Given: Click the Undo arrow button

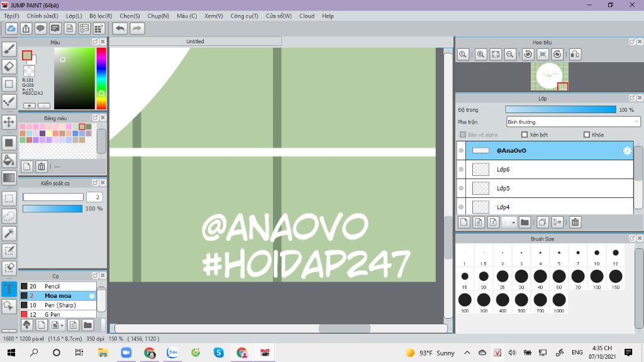Looking at the screenshot, I should (120, 28).
